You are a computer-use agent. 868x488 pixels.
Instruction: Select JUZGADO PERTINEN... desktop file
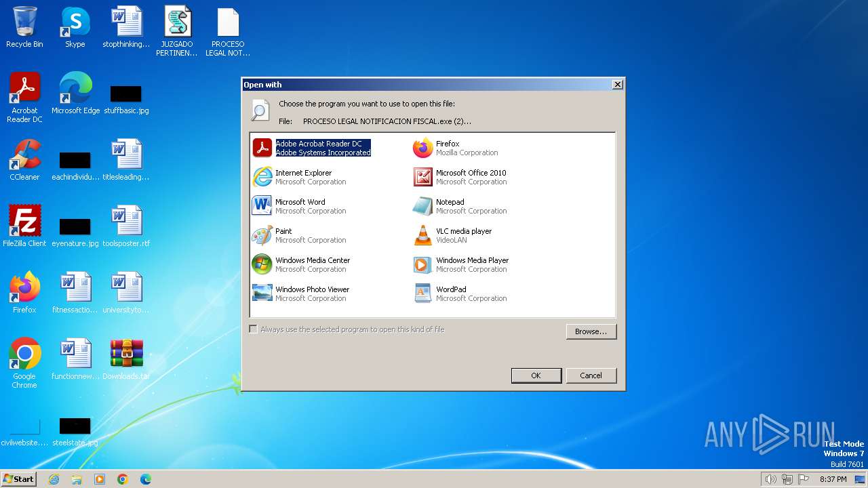pos(177,31)
